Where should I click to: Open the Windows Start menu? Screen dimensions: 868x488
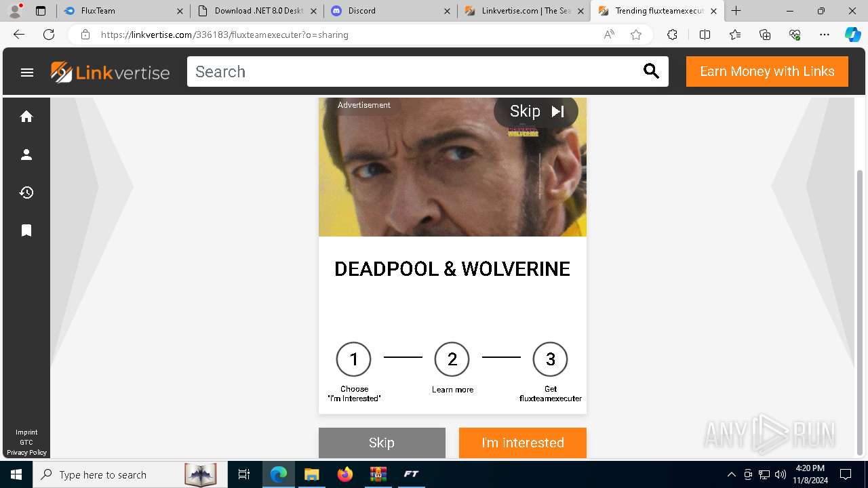pos(16,474)
